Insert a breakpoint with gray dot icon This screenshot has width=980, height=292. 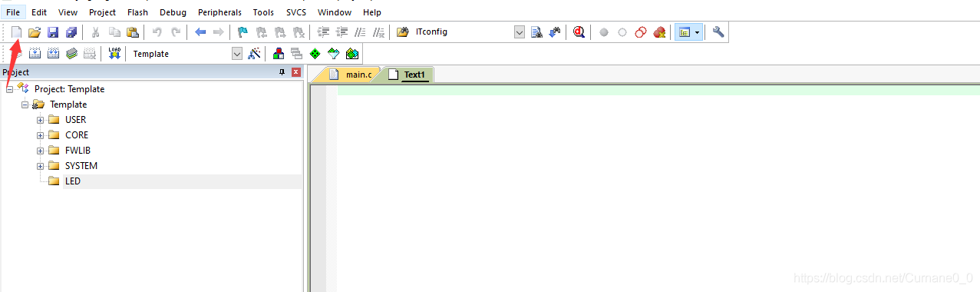tap(604, 32)
